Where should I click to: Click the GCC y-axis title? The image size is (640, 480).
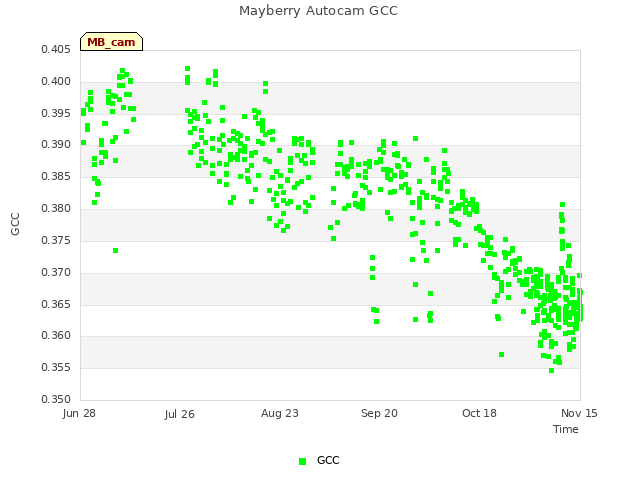coord(15,224)
